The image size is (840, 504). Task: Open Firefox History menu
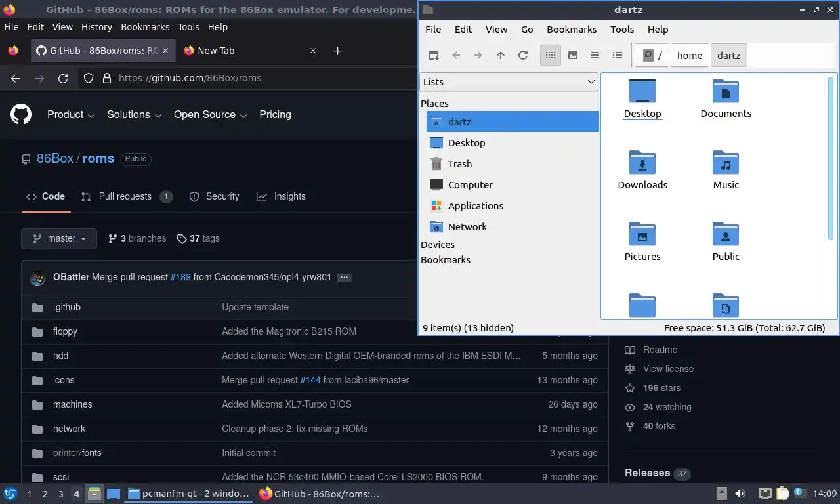pos(96,27)
